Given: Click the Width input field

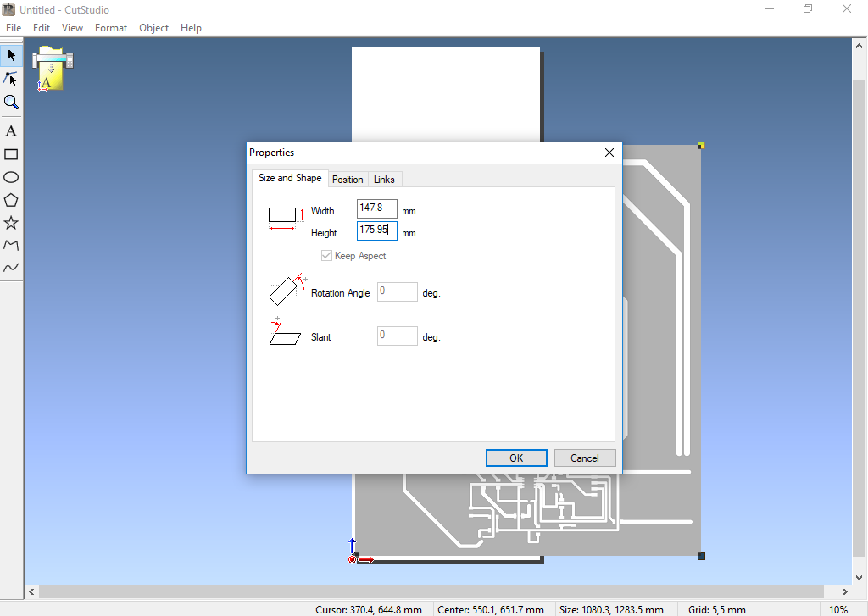Looking at the screenshot, I should (377, 208).
